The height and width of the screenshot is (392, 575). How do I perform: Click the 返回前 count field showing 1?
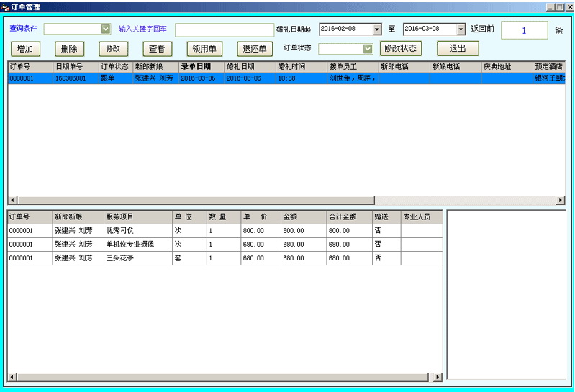[x=525, y=30]
